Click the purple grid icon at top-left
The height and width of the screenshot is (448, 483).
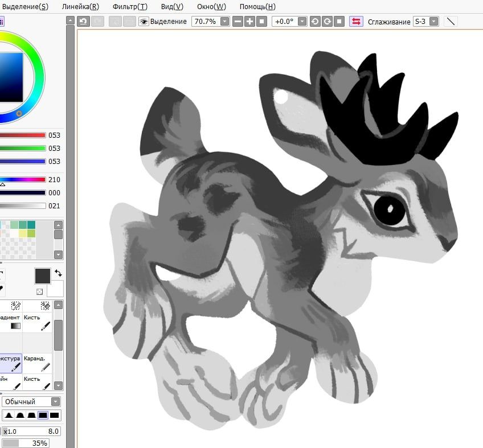[2, 22]
